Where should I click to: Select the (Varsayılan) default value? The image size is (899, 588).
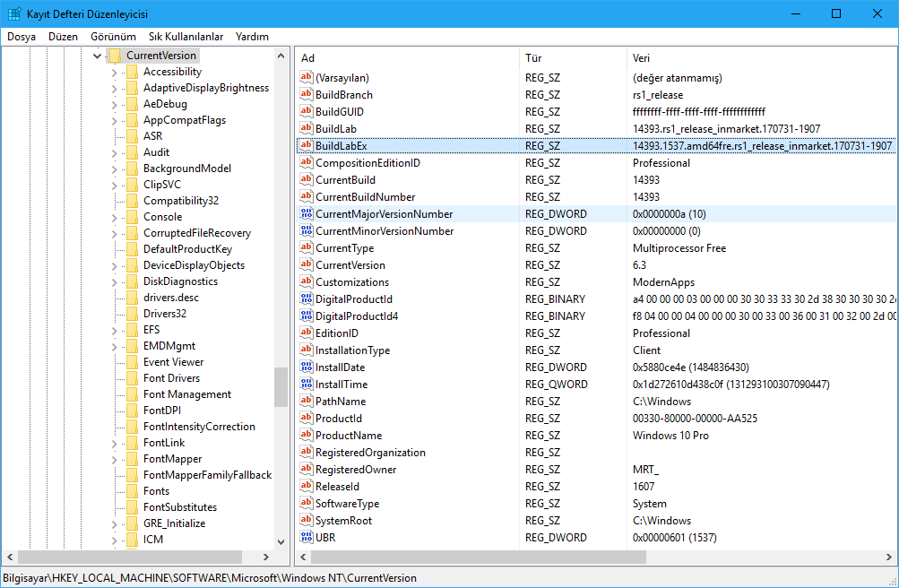pyautogui.click(x=342, y=78)
